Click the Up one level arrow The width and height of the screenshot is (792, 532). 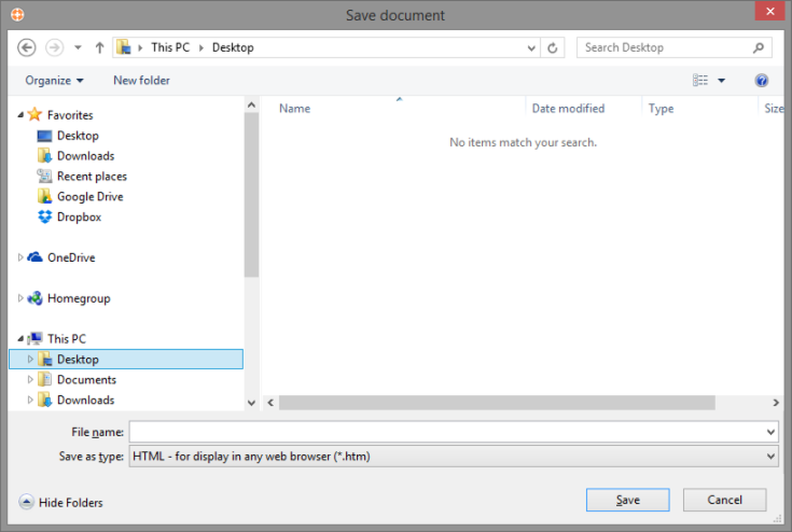[99, 48]
